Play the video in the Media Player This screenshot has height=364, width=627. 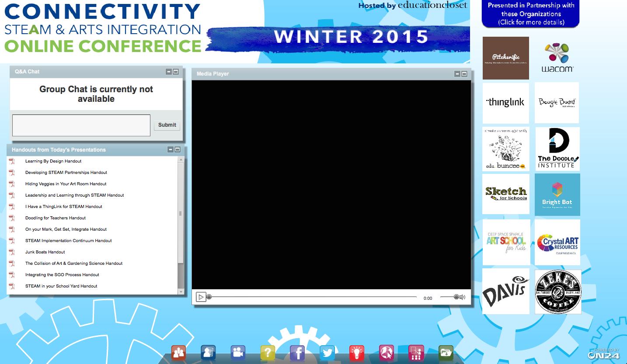click(201, 297)
